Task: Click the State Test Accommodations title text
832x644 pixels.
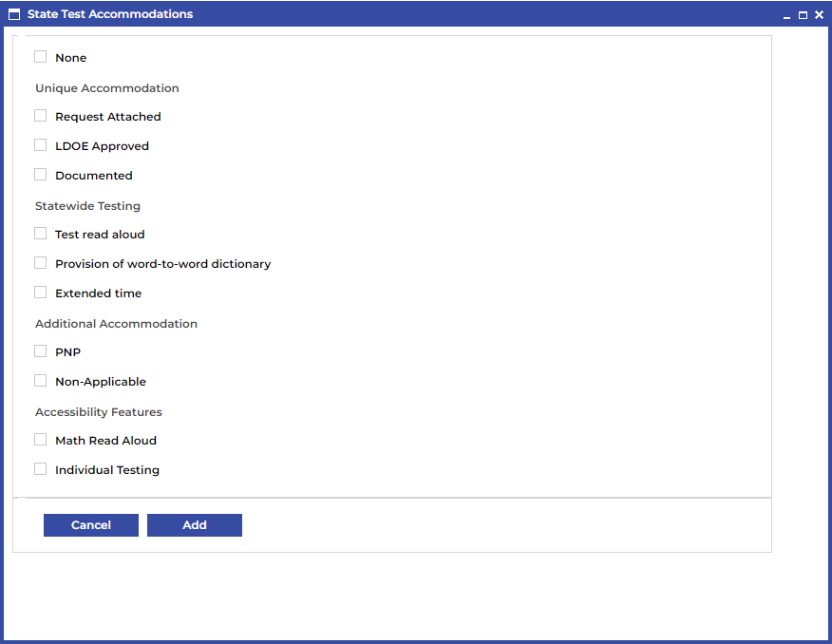Action: [110, 14]
